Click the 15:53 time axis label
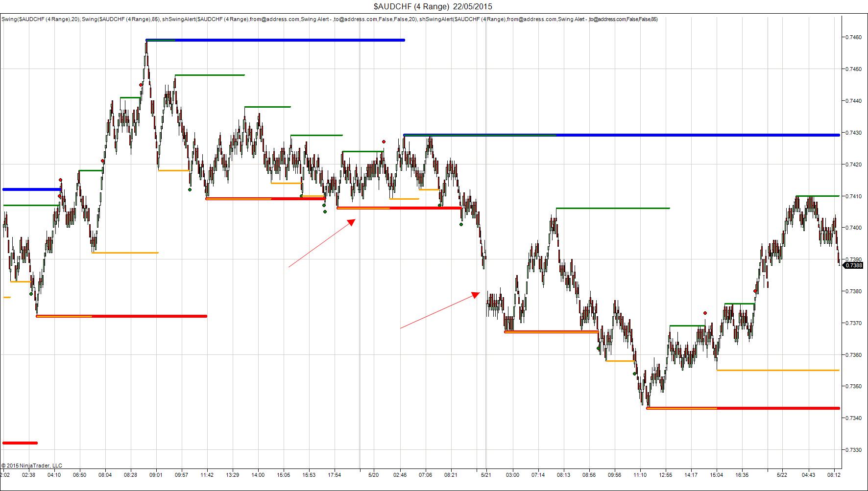 coord(309,475)
